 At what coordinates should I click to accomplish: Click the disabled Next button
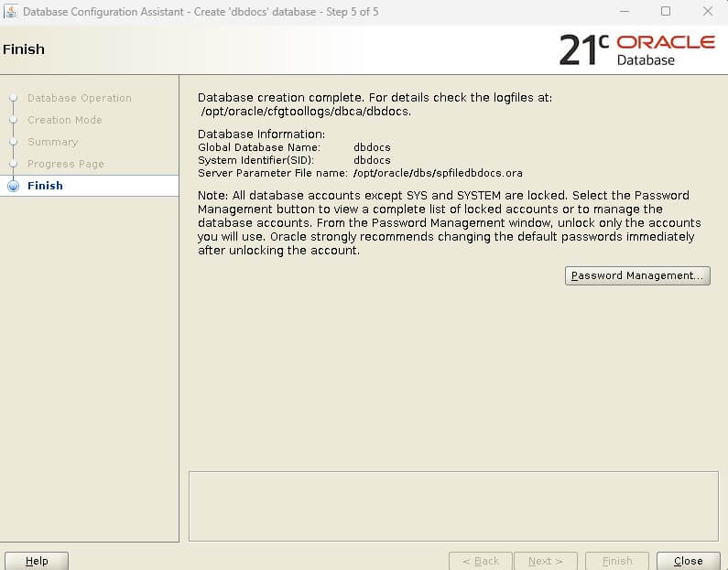coord(546,561)
